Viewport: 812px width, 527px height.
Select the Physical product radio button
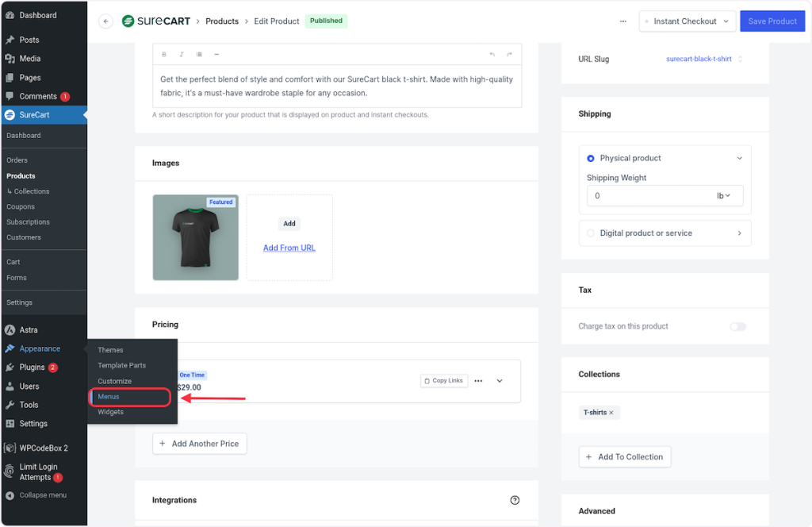(591, 158)
